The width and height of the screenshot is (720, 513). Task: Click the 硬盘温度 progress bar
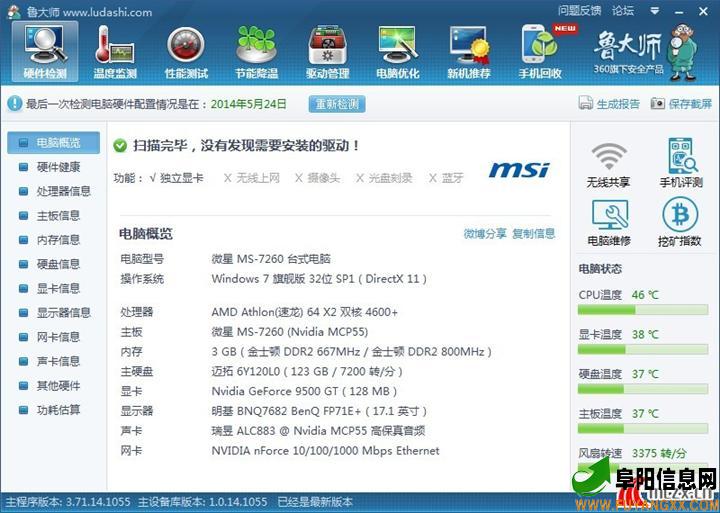pos(643,389)
